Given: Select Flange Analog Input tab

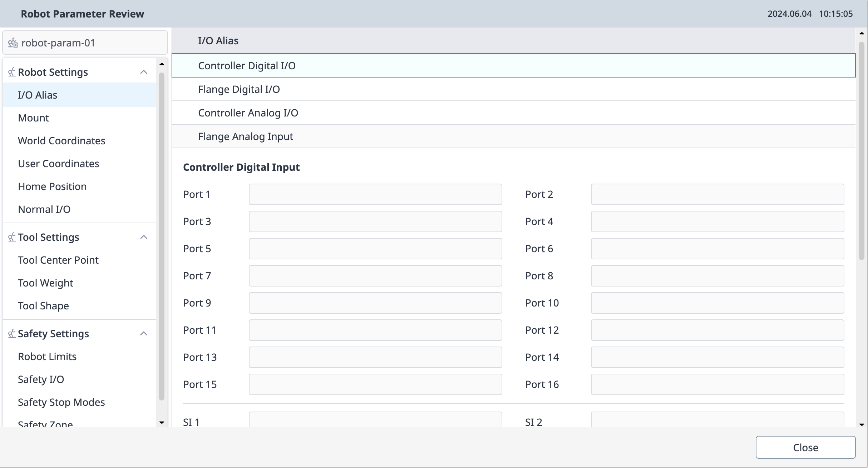Looking at the screenshot, I should (x=245, y=136).
